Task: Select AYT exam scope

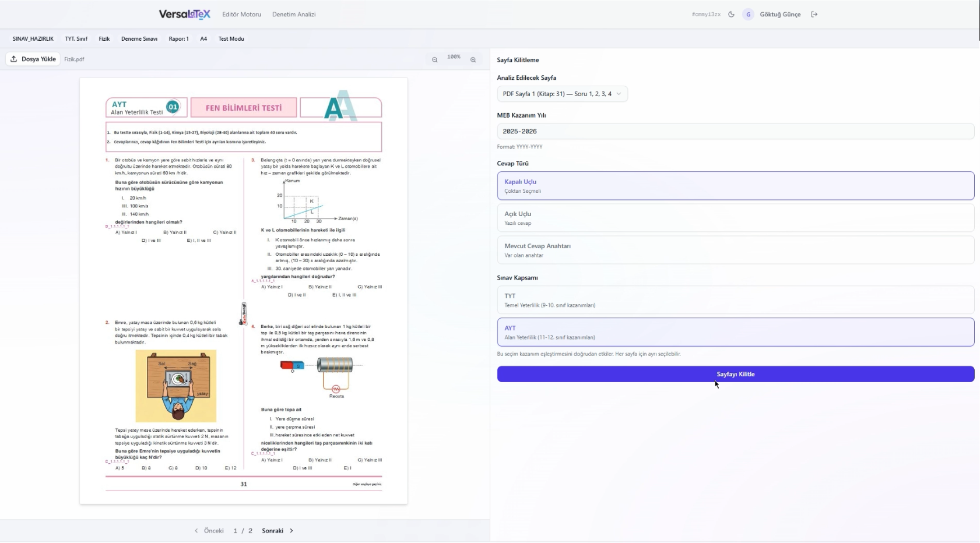Action: (735, 332)
